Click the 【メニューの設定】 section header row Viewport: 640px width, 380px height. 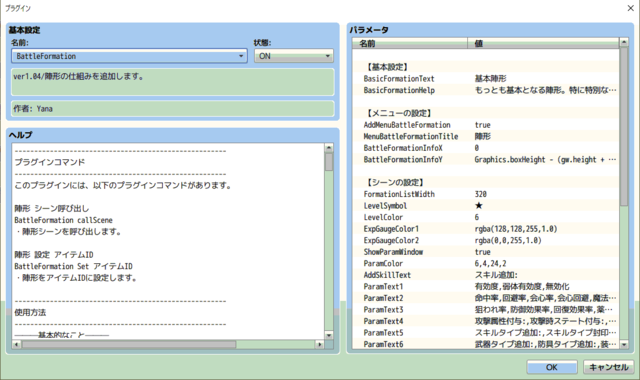pos(485,113)
